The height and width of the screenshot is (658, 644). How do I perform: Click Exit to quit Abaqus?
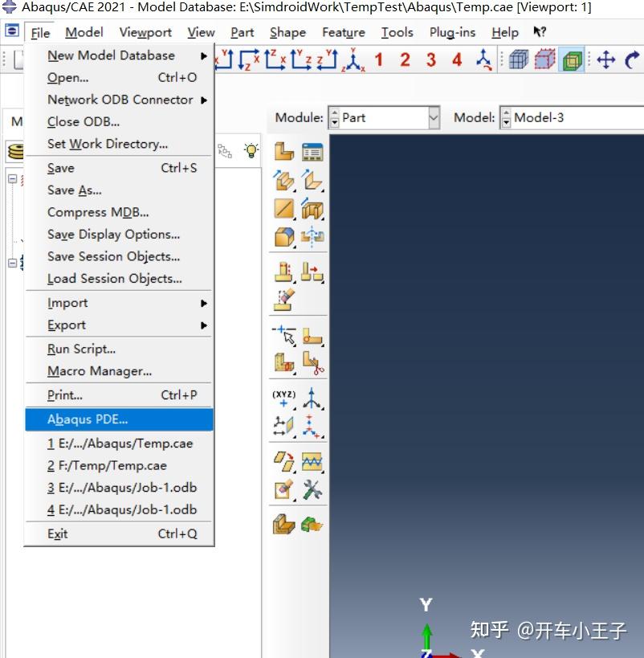[x=56, y=533]
